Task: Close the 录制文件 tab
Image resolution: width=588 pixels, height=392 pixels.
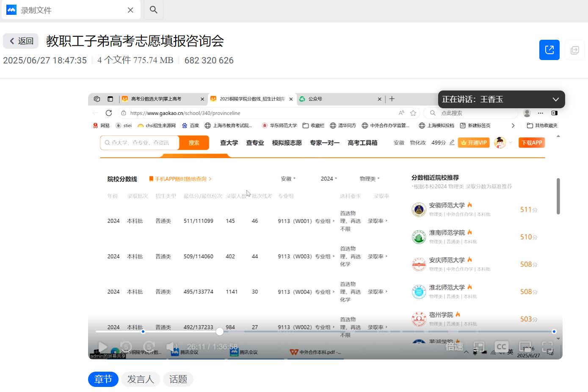Action: click(130, 10)
